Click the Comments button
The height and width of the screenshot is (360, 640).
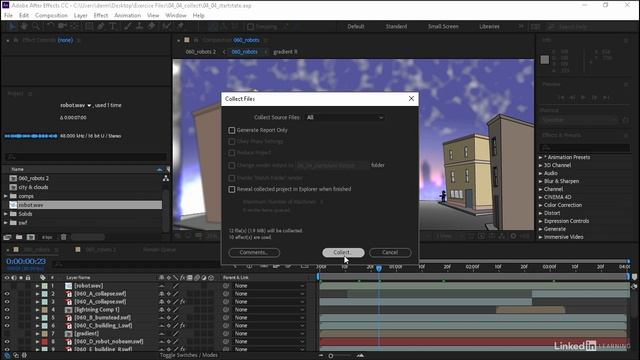click(x=254, y=253)
